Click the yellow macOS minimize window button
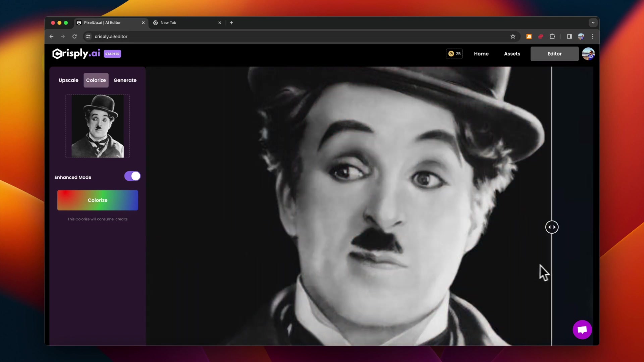 pos(59,23)
